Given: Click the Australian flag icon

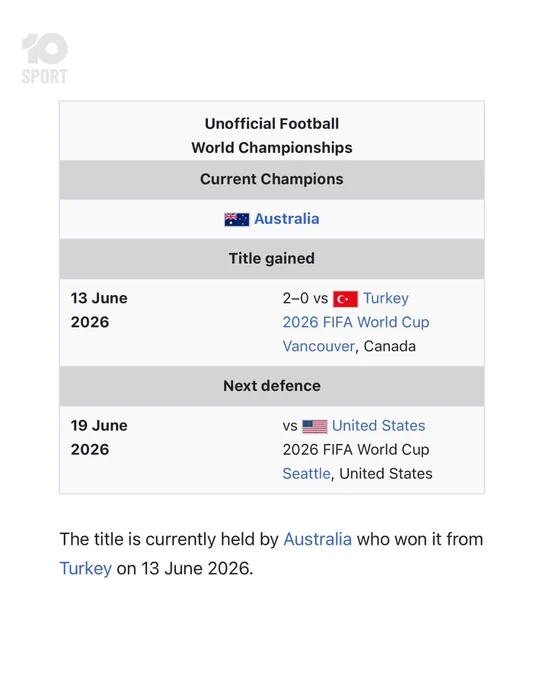Looking at the screenshot, I should 236,219.
